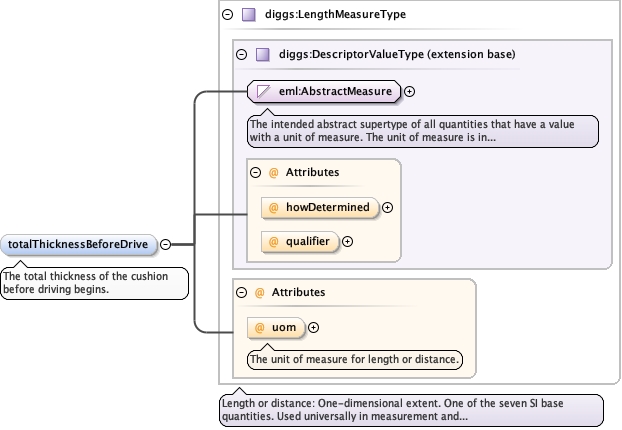The width and height of the screenshot is (622, 430).
Task: Expand the uom attribute
Action: click(313, 327)
